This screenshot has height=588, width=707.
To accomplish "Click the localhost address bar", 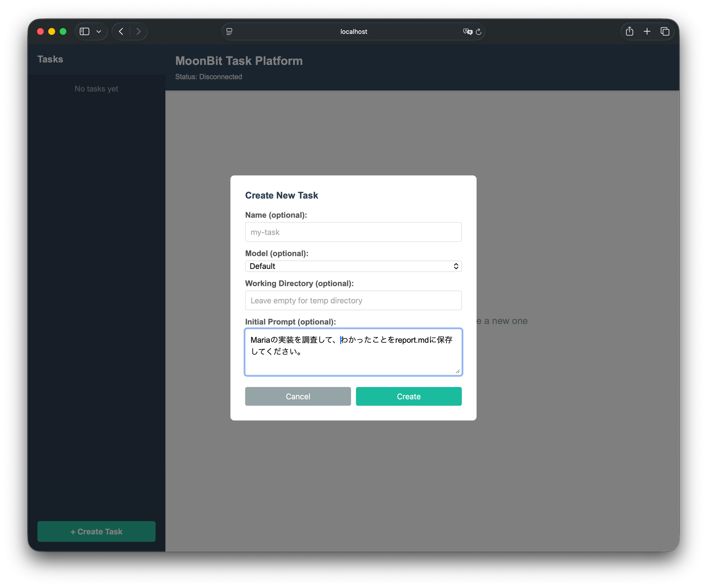I will tap(353, 31).
